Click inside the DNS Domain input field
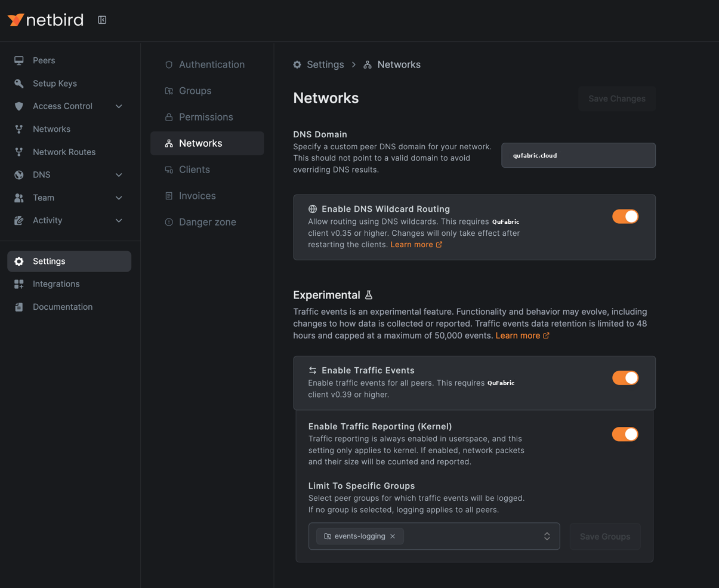The width and height of the screenshot is (719, 588). 578,155
